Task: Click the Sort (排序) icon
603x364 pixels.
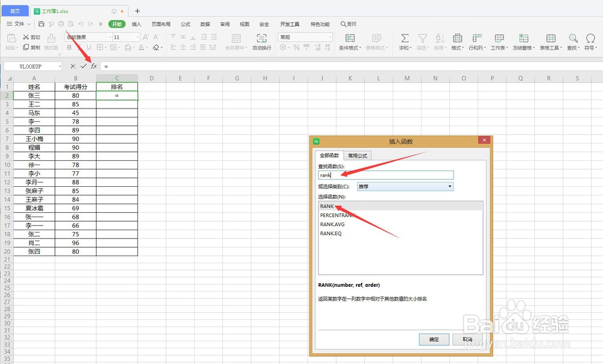Action: coord(440,38)
